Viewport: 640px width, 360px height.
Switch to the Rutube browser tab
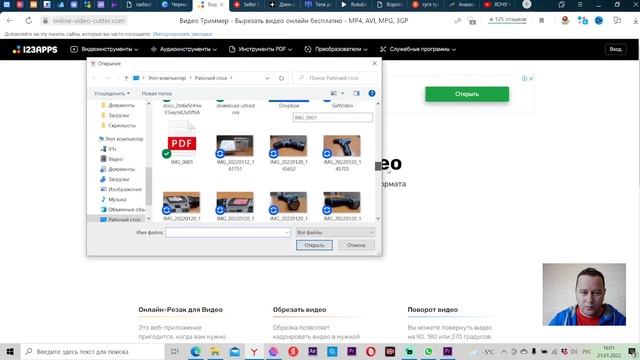pyautogui.click(x=354, y=4)
